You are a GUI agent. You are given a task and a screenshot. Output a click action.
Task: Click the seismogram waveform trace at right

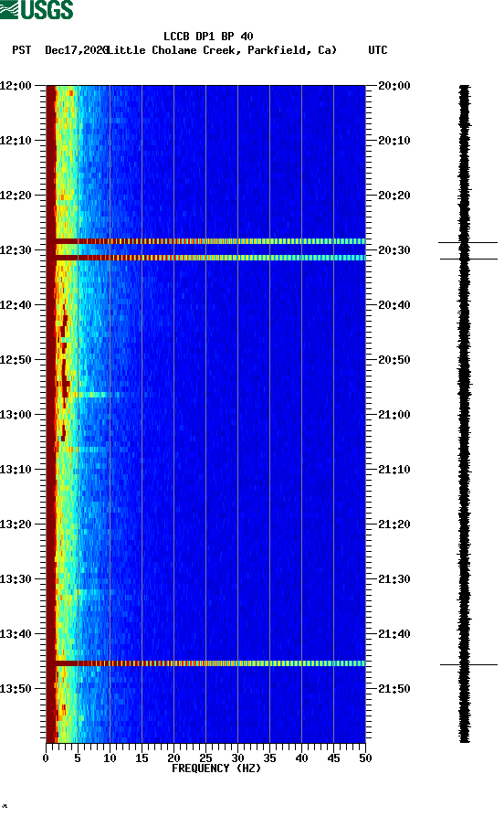tap(465, 414)
